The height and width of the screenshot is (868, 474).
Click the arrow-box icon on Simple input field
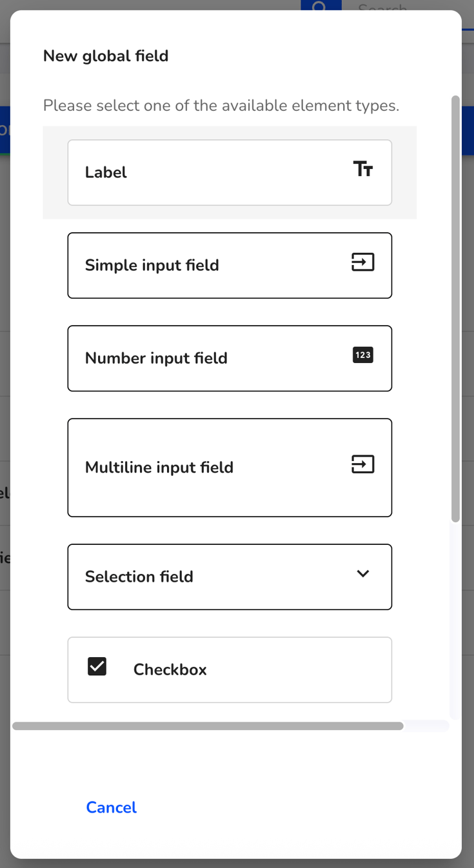click(363, 262)
